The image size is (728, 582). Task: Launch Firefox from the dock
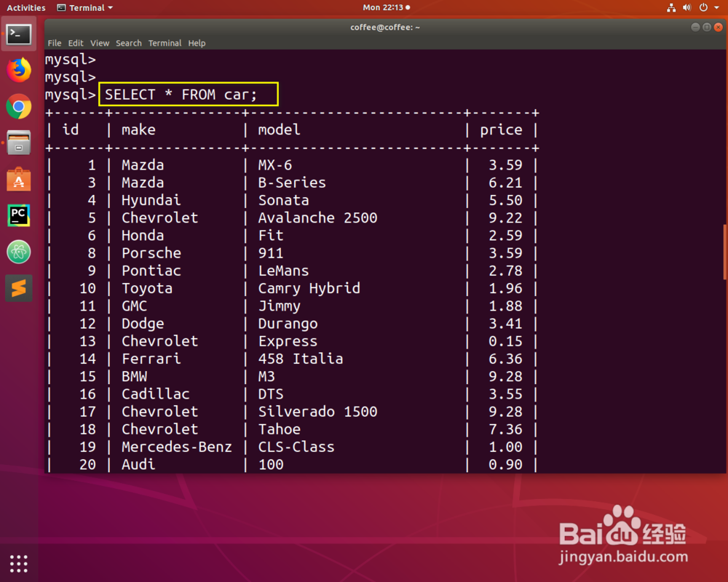pos(19,70)
